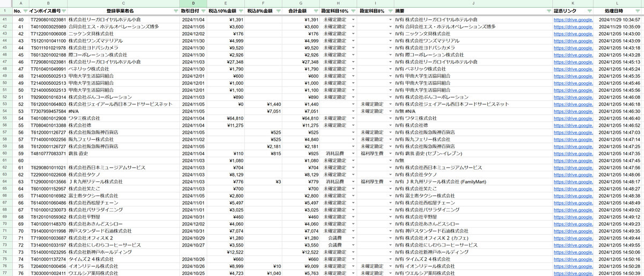Open 会議費 dropdown in sheet row 71
This screenshot has height=276, width=644.
coord(353,237)
